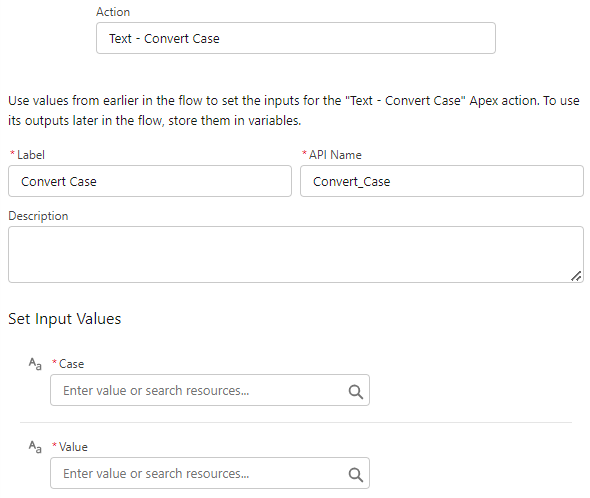590x498 pixels.
Task: Click the Set Input Values heading
Action: click(x=65, y=319)
